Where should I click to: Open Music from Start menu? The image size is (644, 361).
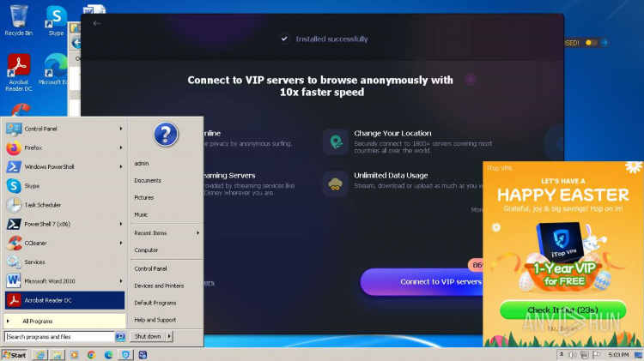click(141, 214)
